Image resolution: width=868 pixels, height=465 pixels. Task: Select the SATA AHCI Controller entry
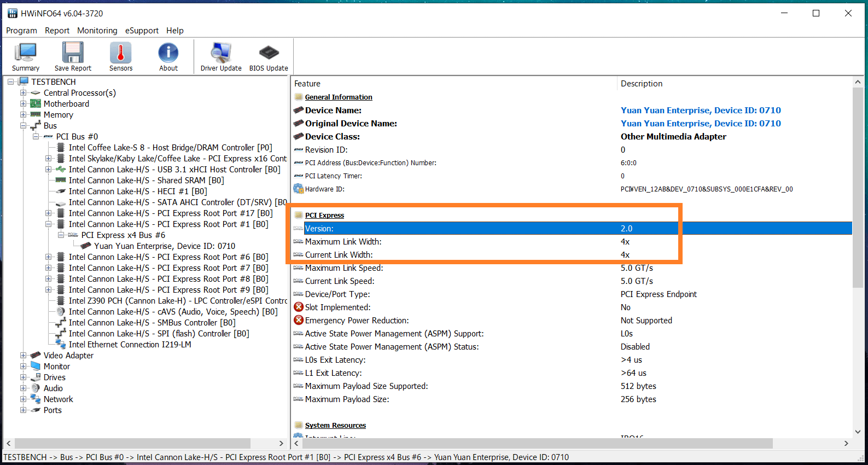click(178, 202)
